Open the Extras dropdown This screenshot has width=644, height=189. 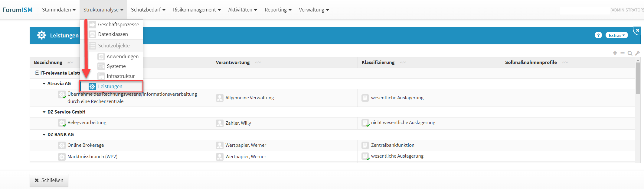coord(616,35)
